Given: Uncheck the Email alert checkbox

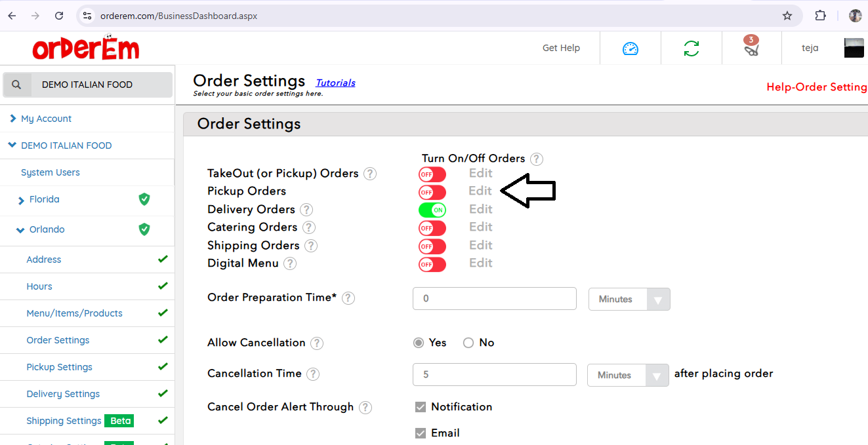Looking at the screenshot, I should pyautogui.click(x=421, y=433).
